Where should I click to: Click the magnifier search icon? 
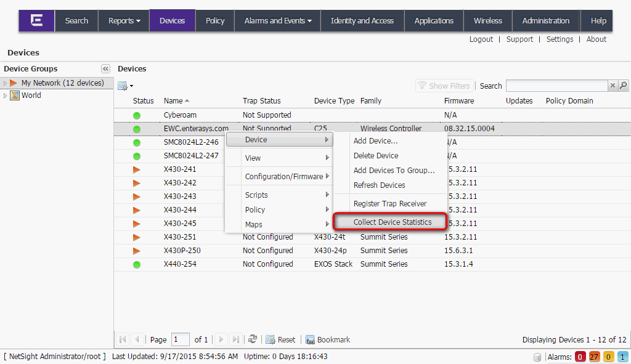coord(624,85)
